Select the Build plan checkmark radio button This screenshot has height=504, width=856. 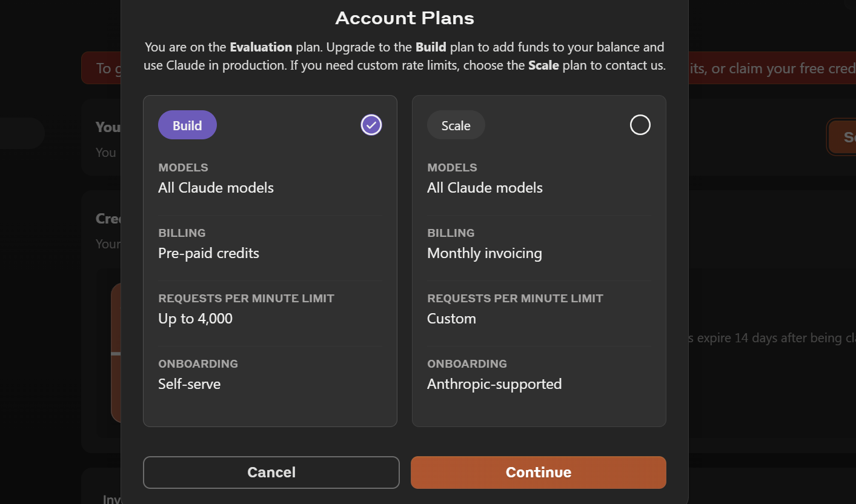371,125
